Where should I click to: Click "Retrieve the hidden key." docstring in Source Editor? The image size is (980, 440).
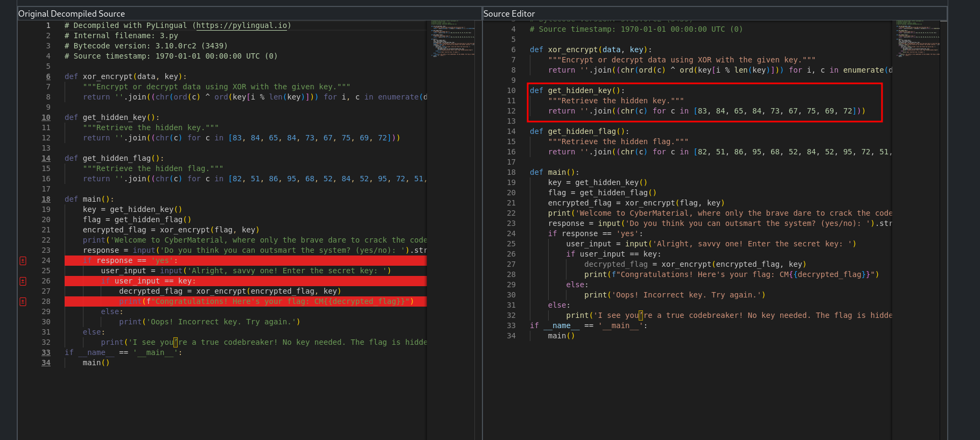pos(616,101)
